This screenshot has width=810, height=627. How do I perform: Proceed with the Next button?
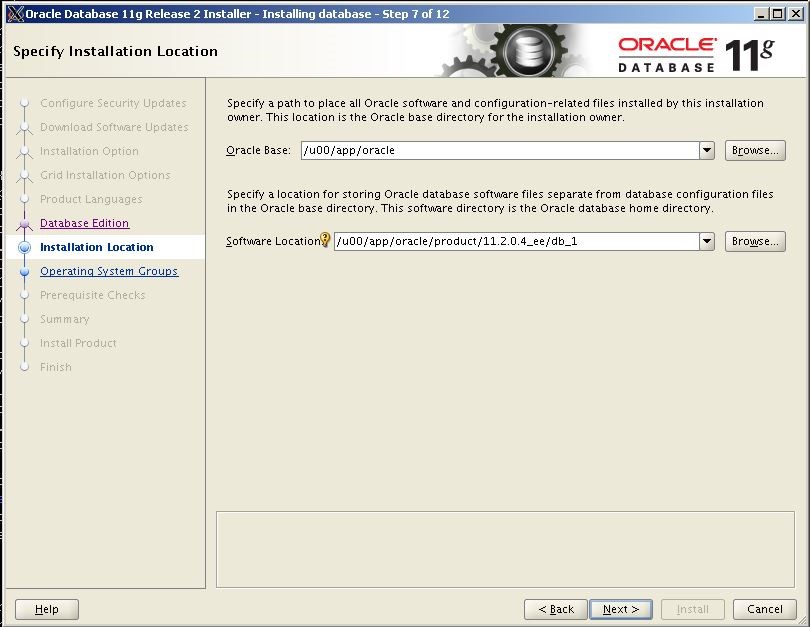[x=621, y=609]
